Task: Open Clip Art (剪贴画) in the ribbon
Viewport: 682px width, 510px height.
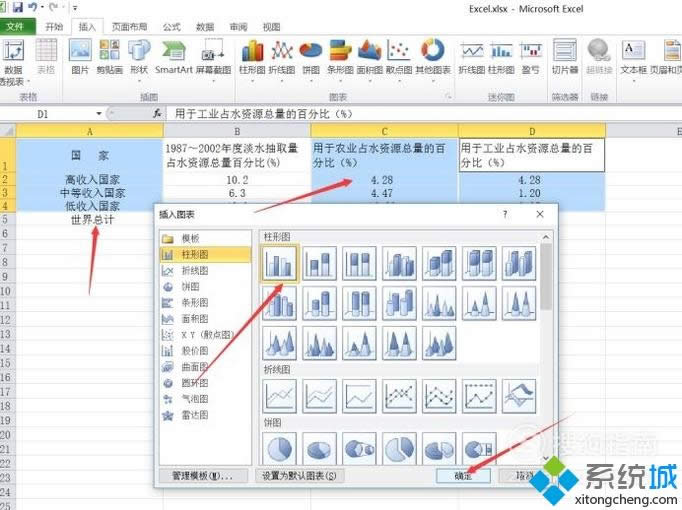Action: 109,56
